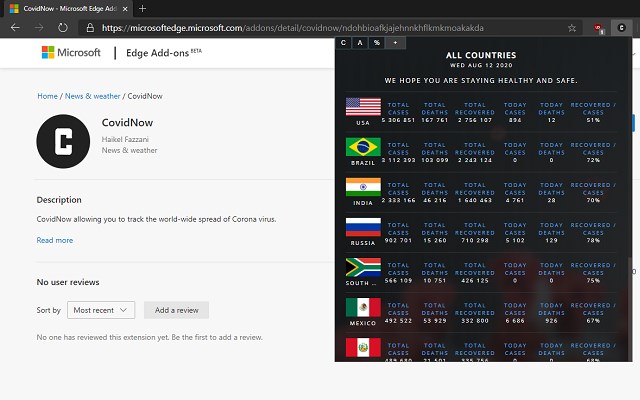Click Mexico recovered percentage 67%
This screenshot has height=400, width=640.
click(593, 320)
